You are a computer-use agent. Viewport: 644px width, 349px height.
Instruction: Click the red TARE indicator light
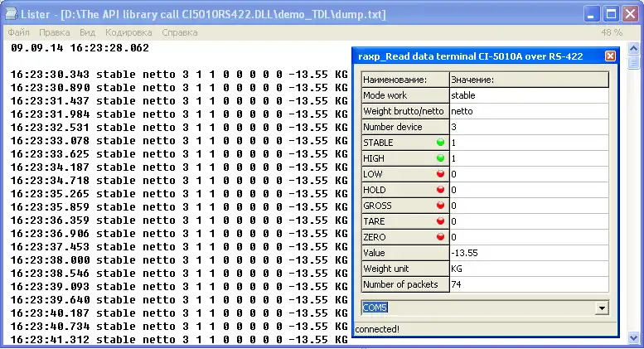click(x=440, y=221)
